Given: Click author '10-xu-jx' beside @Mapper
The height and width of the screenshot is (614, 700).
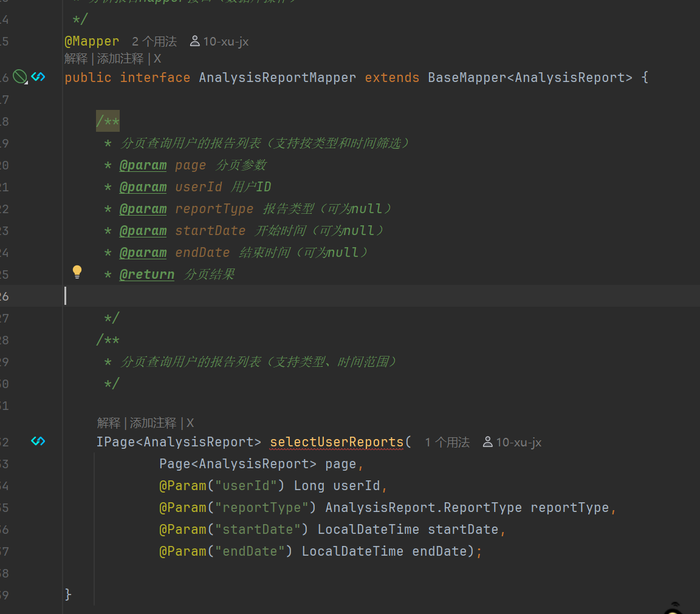Looking at the screenshot, I should point(226,41).
